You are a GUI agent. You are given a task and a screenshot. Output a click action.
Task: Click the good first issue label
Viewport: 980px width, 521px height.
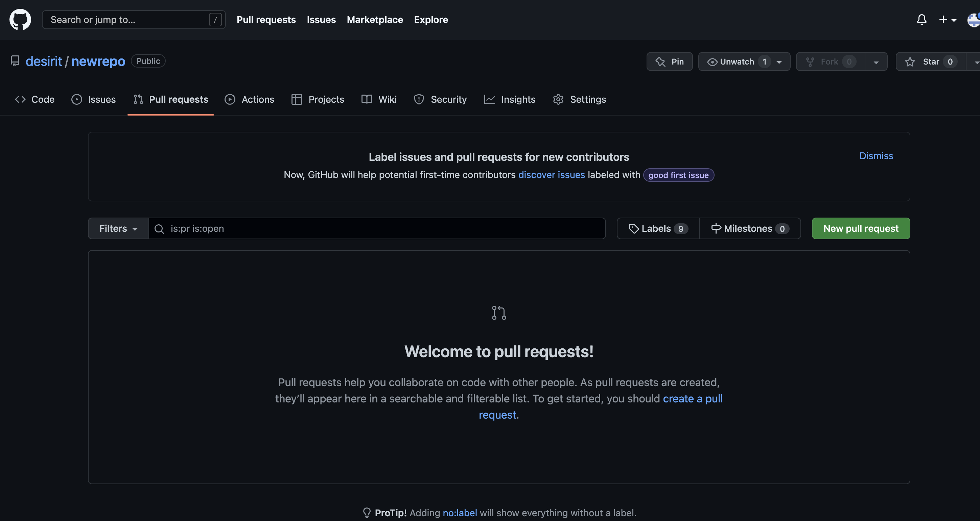pos(678,175)
